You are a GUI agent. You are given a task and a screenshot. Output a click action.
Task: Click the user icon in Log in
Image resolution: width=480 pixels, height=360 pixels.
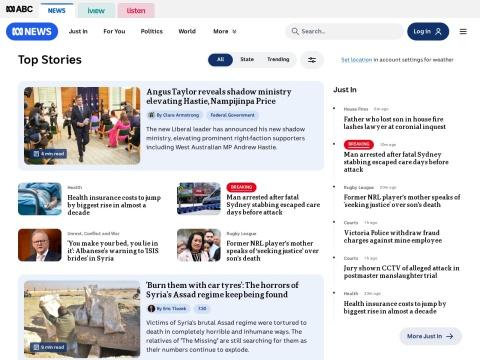click(x=439, y=31)
